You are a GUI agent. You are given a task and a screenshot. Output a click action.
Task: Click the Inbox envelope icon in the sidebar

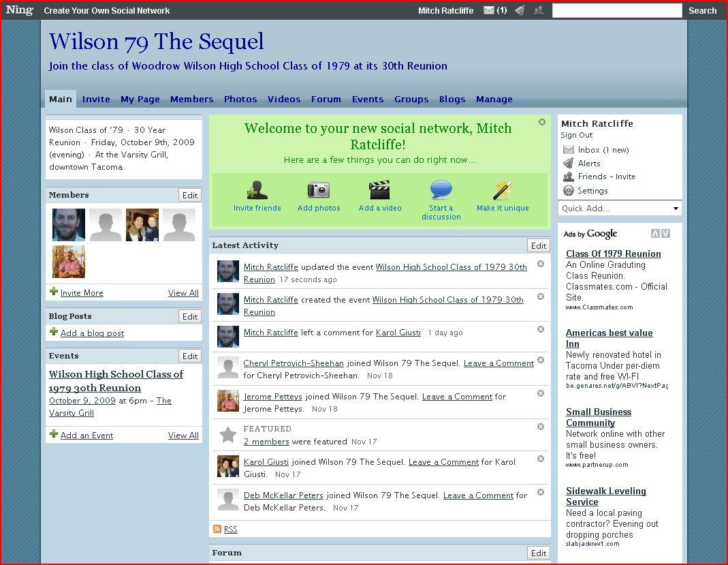tap(568, 150)
